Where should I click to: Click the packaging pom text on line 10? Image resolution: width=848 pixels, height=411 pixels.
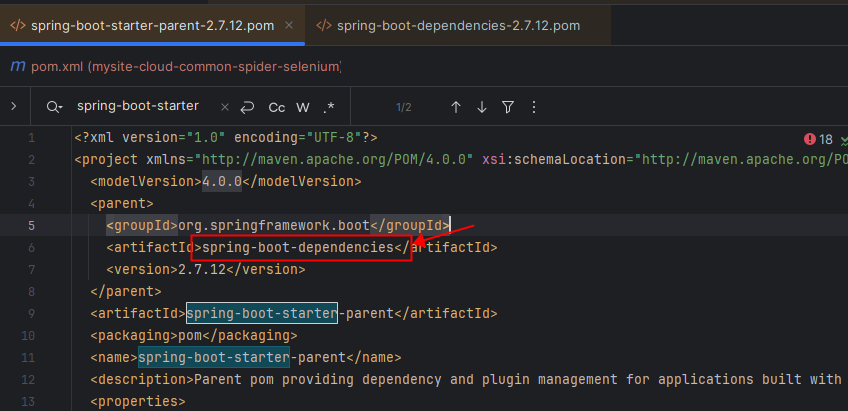tap(190, 335)
